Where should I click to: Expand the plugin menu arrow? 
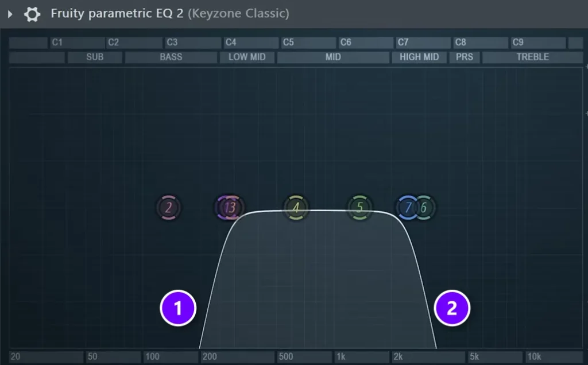10,14
